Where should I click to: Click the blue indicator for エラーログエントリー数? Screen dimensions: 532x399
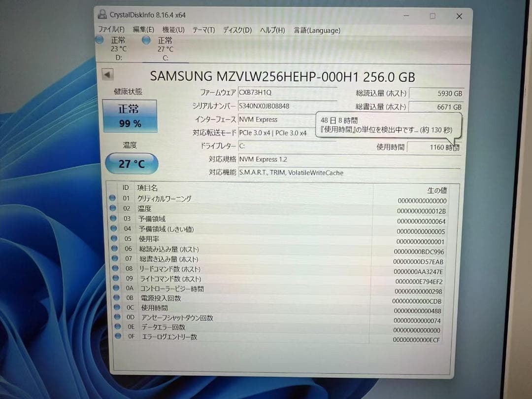[x=117, y=337]
